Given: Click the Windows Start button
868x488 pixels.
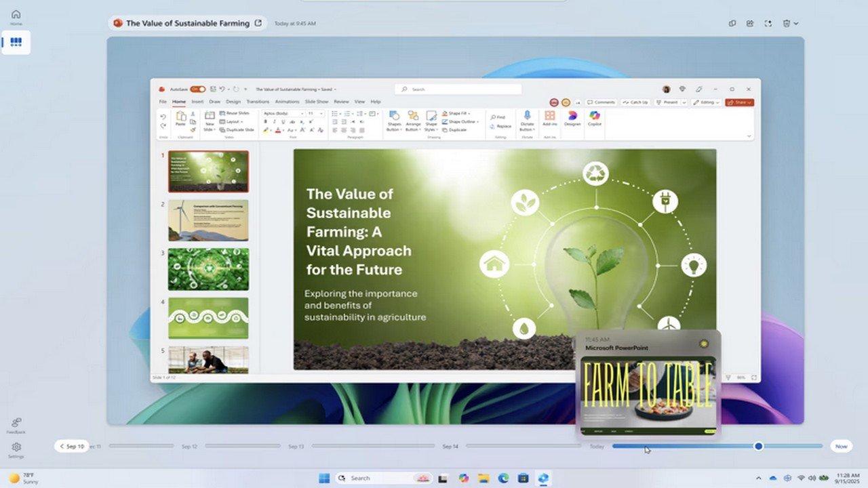Looking at the screenshot, I should [x=324, y=478].
